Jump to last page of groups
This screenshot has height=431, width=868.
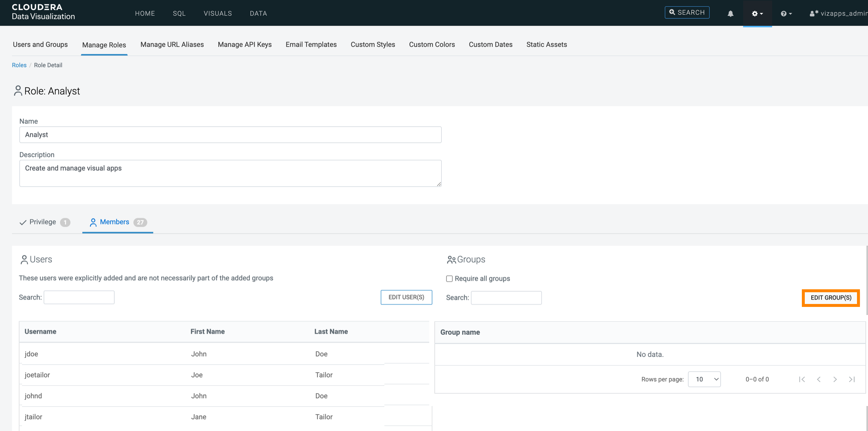(852, 379)
